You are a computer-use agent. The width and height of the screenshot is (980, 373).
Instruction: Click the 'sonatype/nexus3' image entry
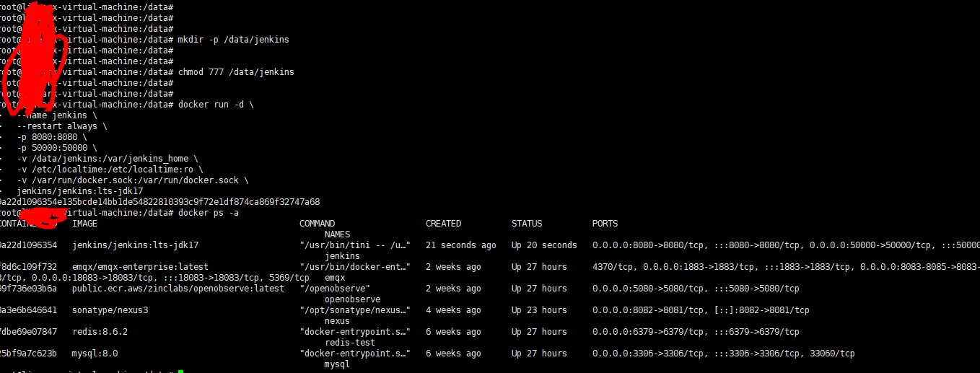click(x=110, y=310)
